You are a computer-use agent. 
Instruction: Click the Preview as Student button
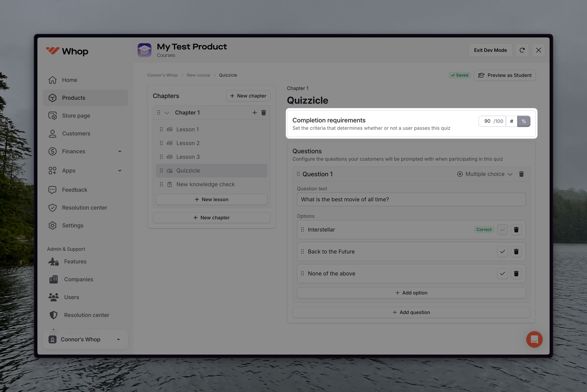[x=505, y=75]
